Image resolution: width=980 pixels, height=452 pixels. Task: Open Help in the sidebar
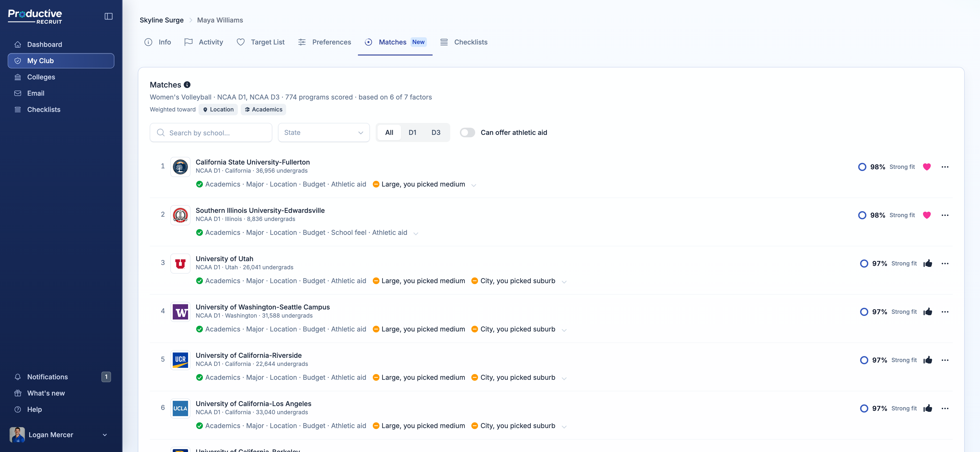(61, 409)
